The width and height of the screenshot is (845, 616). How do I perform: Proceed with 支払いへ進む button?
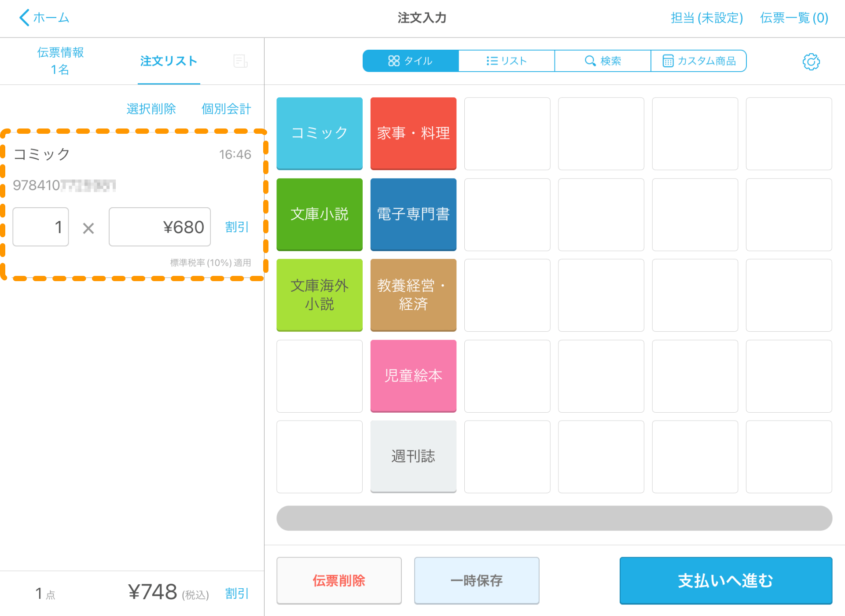click(726, 580)
